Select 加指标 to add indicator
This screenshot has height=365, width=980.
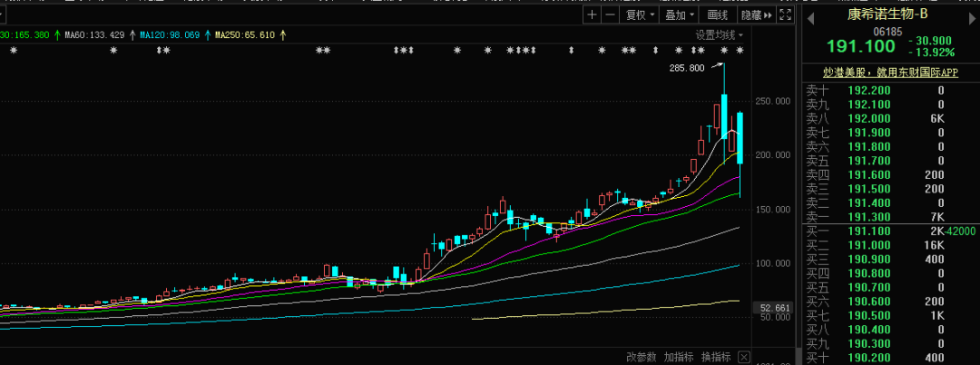click(679, 357)
